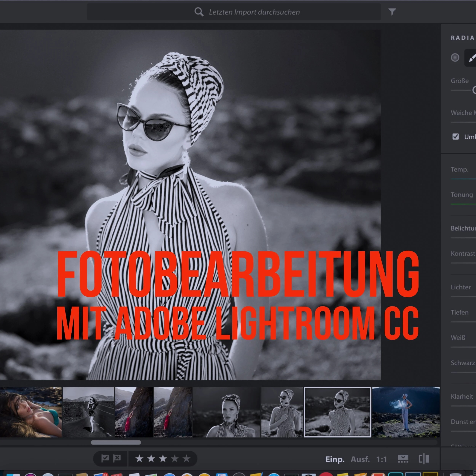This screenshot has height=476, width=476.
Task: Select thumbnail of woman with hand raised
Action: click(x=282, y=412)
